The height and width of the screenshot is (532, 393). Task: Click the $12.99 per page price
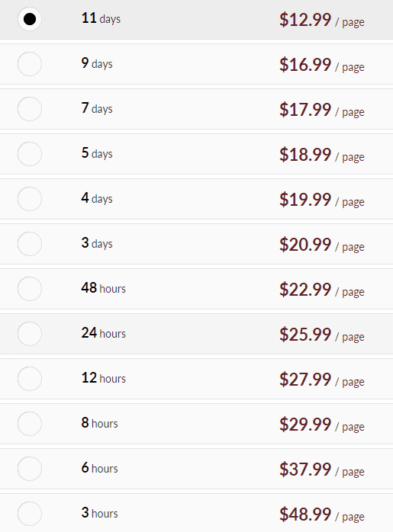[x=322, y=20]
